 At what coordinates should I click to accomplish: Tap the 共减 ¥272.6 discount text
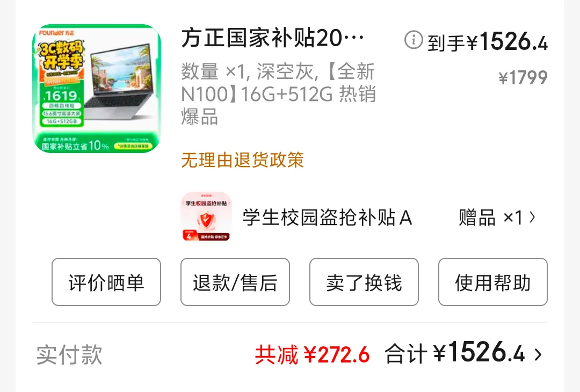coord(312,354)
